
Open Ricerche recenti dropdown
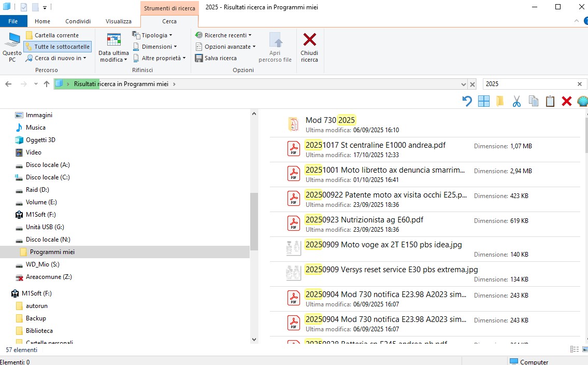point(225,35)
